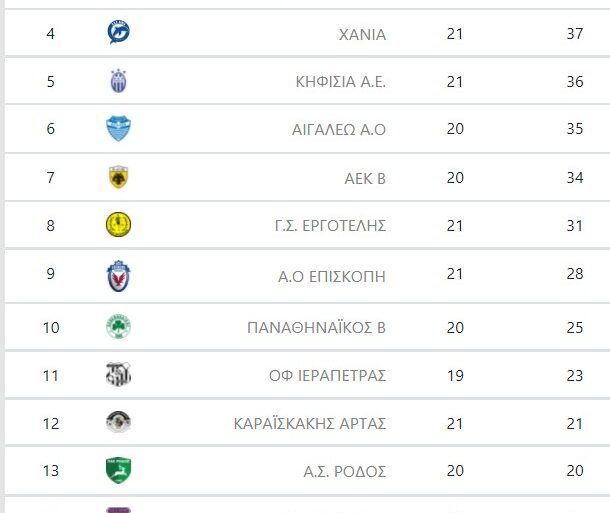The width and height of the screenshot is (610, 513).
Task: Click the ΑΙΓΑΛΕΩ Α.Ο shield logo
Action: (x=118, y=129)
